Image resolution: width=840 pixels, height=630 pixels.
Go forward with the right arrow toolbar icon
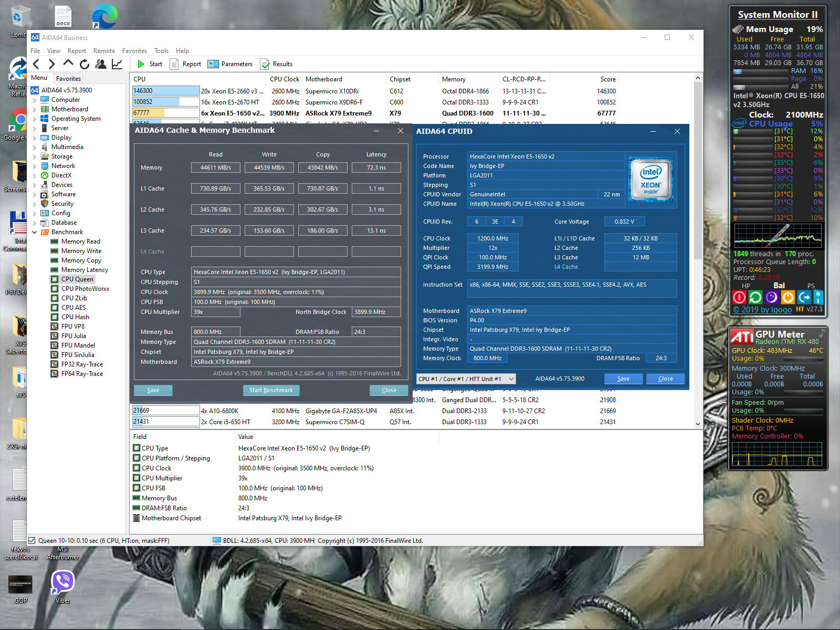(x=51, y=64)
